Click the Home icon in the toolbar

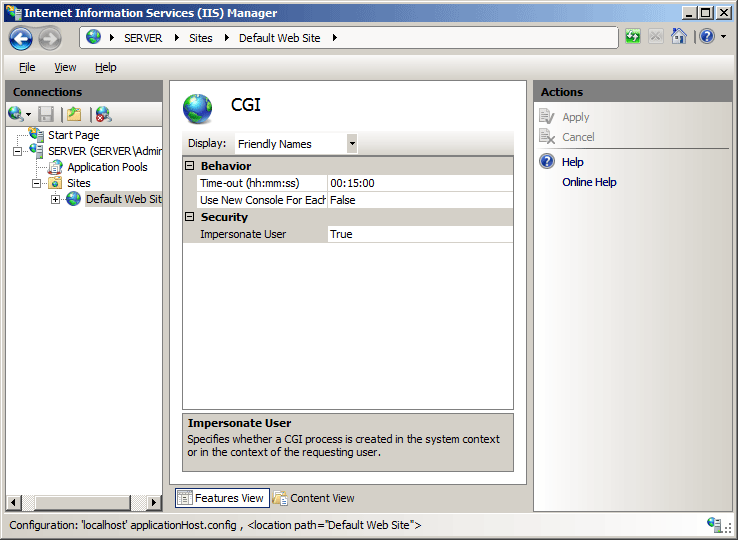[x=679, y=37]
